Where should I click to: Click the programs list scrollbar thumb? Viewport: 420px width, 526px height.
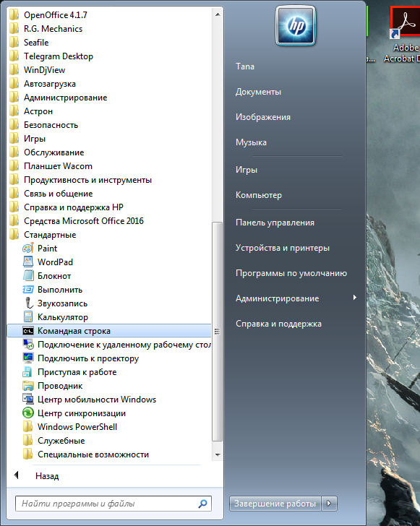click(x=217, y=332)
